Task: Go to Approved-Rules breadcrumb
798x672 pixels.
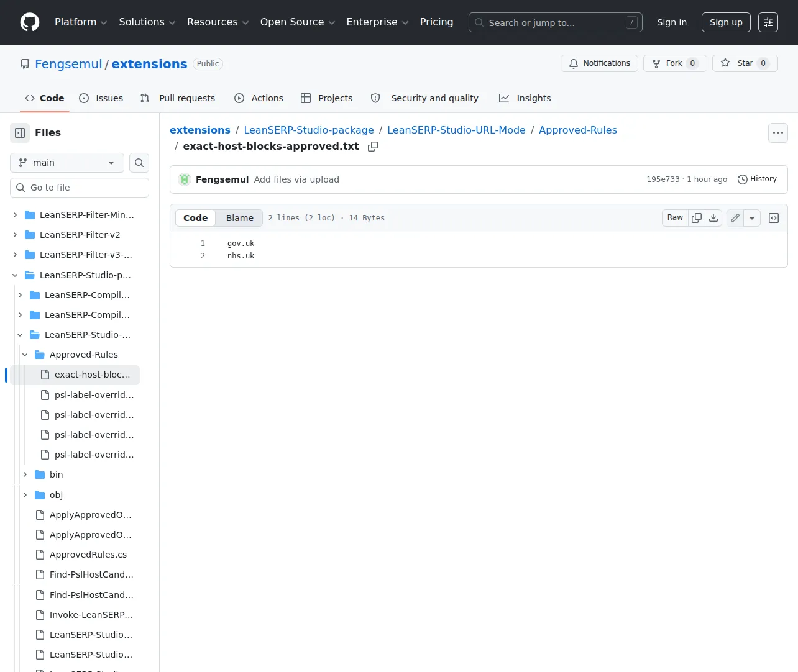Action: (578, 130)
